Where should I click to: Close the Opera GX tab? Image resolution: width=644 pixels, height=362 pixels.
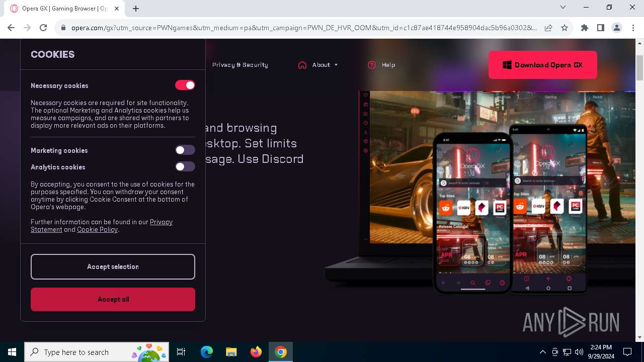click(x=117, y=8)
